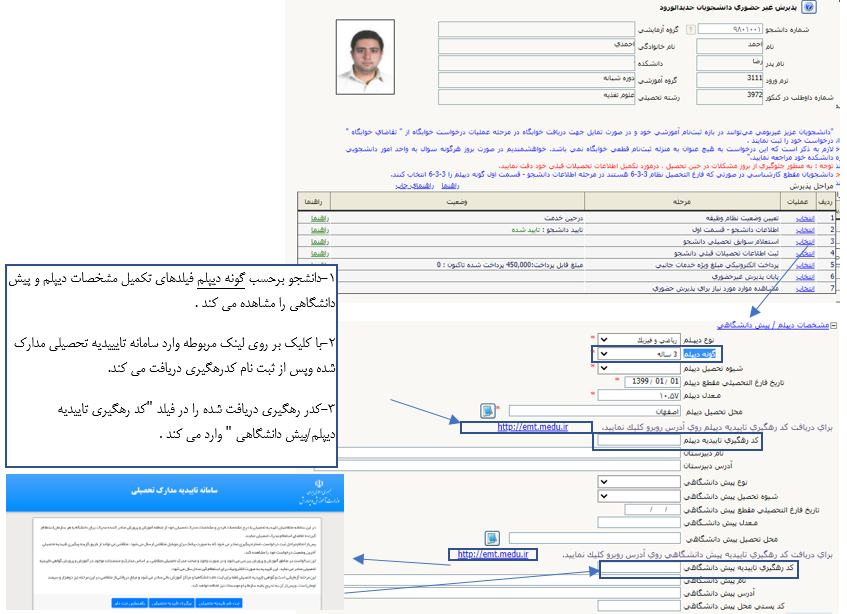Click the نام دبیرستان input field
847x614 pixels.
coord(508,453)
